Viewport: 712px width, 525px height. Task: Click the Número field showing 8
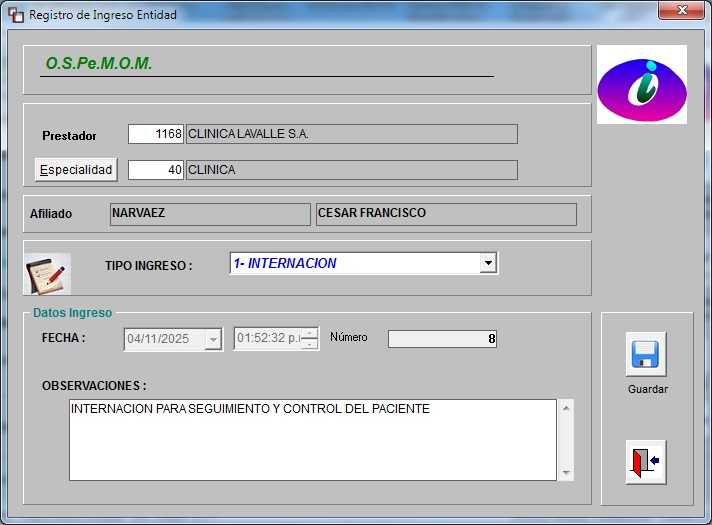pyautogui.click(x=442, y=338)
